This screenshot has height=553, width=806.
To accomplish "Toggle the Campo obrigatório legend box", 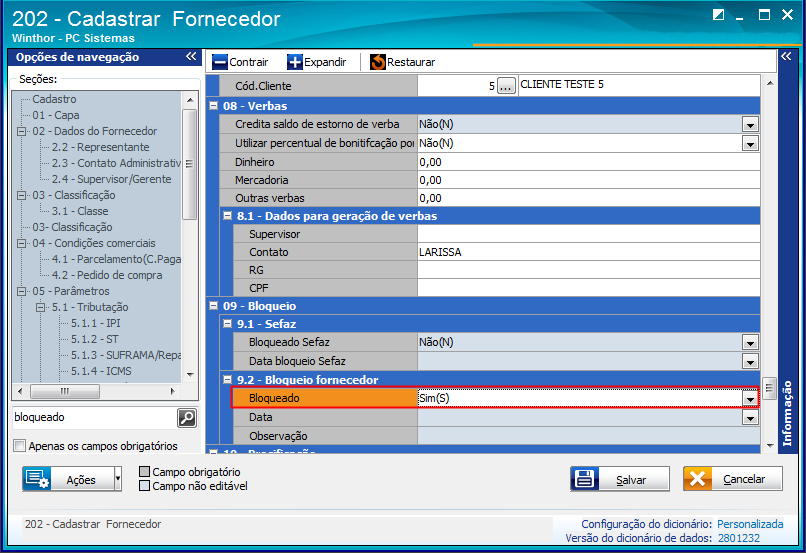I will tap(144, 472).
